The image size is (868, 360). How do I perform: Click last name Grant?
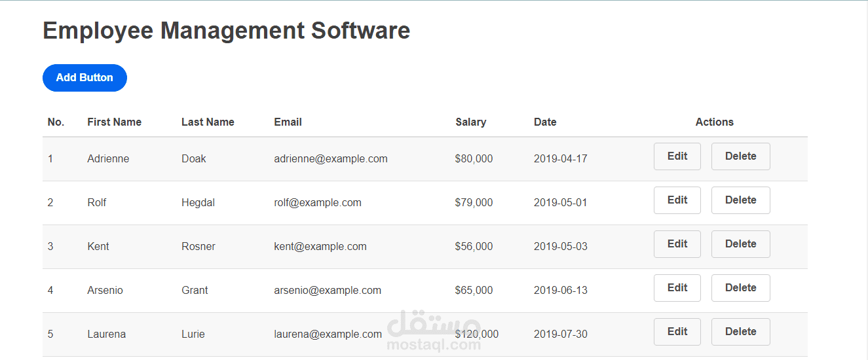coord(195,290)
